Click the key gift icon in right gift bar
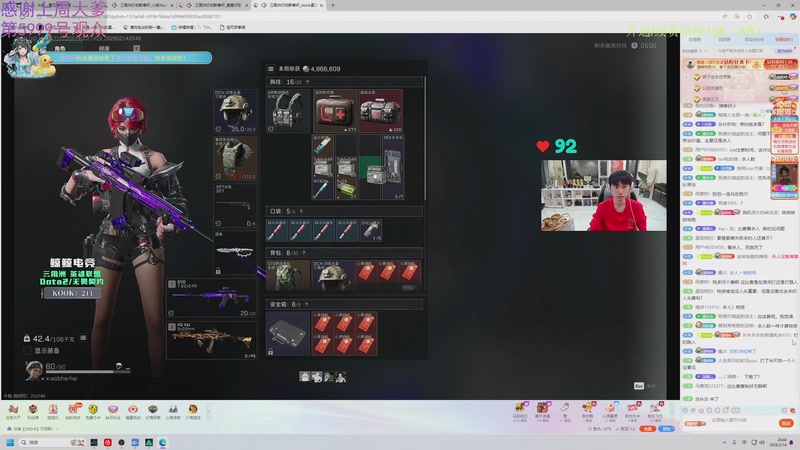This screenshot has width=800, height=450. [x=565, y=410]
